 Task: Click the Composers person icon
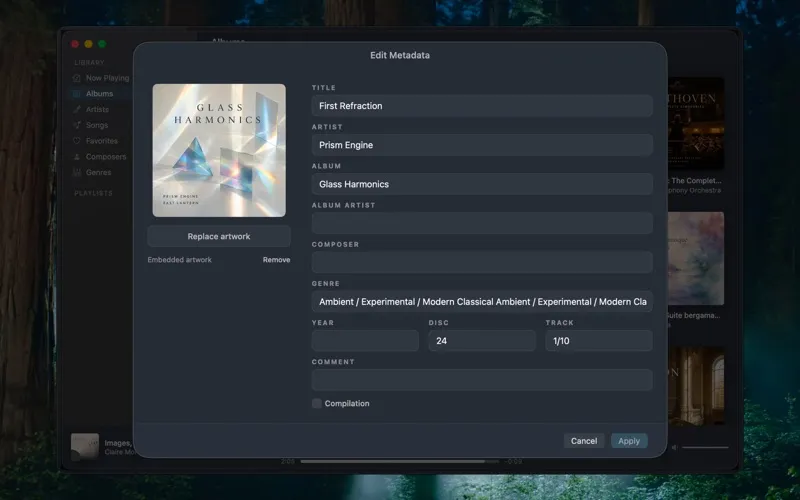(x=77, y=157)
